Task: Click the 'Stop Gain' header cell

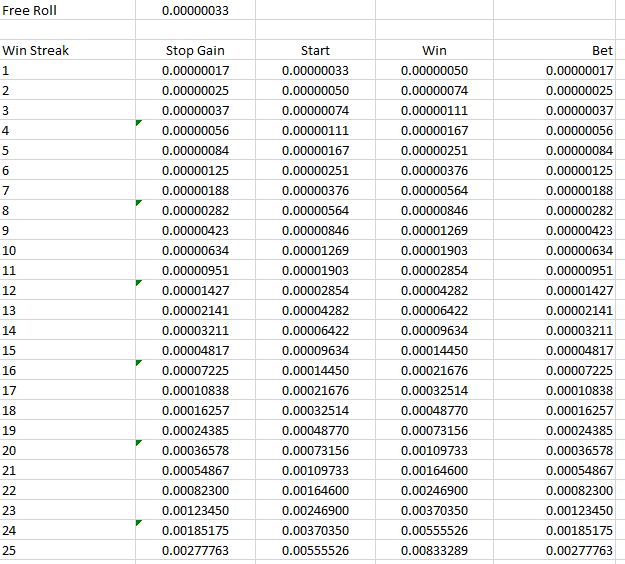Action: [195, 50]
